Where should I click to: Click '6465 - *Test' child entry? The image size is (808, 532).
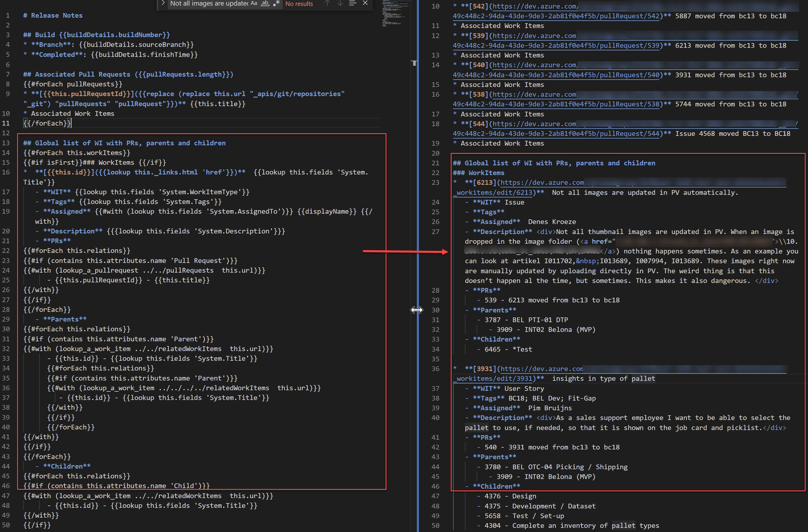504,349
